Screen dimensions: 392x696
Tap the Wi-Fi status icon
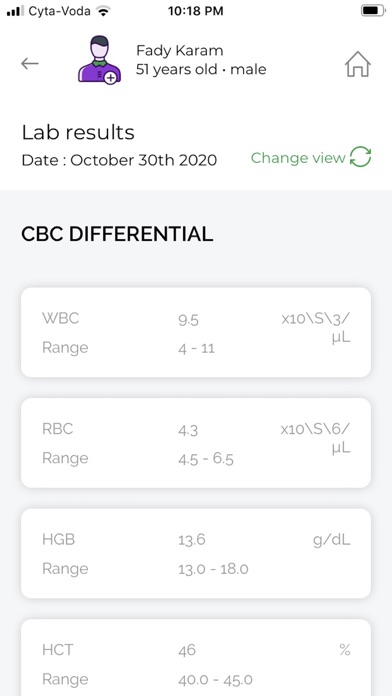click(x=103, y=11)
